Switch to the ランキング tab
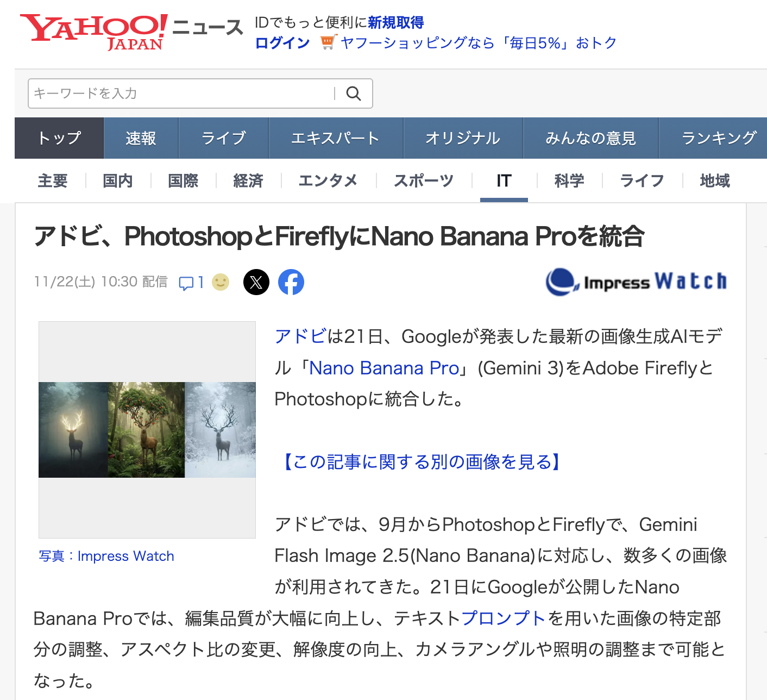Viewport: 767px width, 700px height. click(718, 138)
